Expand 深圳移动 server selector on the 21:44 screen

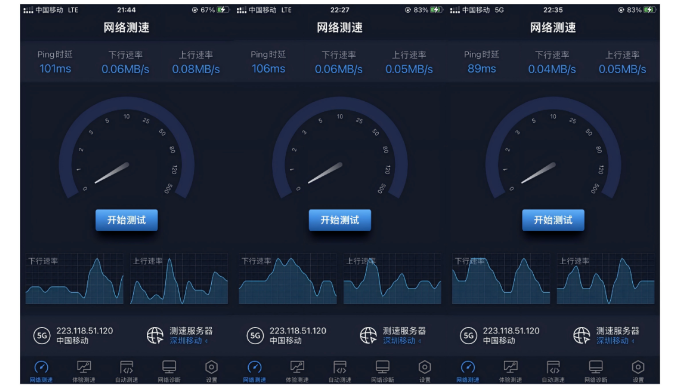coord(188,341)
